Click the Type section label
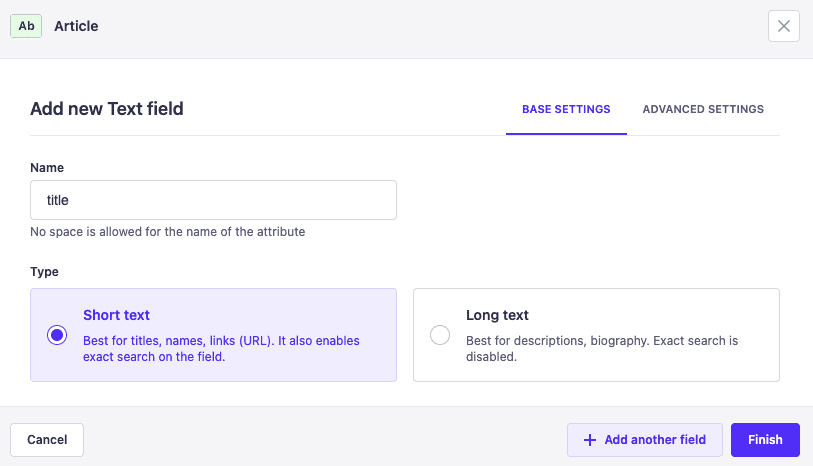The width and height of the screenshot is (813, 466). [44, 271]
